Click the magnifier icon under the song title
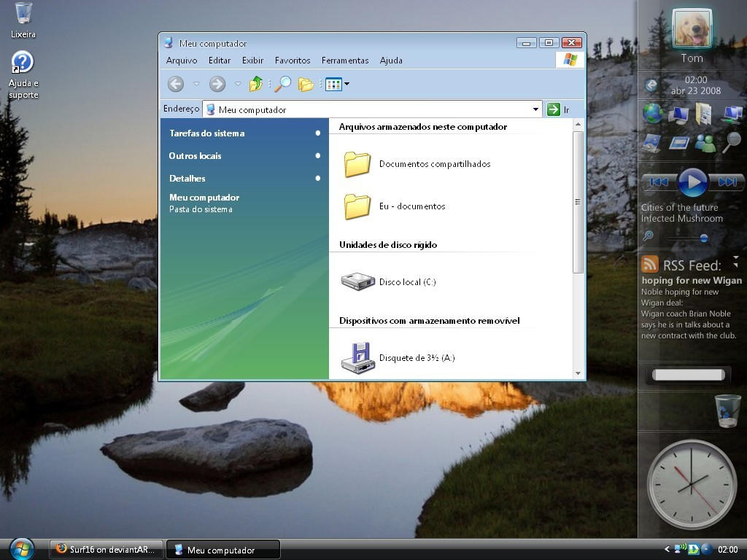 649,236
